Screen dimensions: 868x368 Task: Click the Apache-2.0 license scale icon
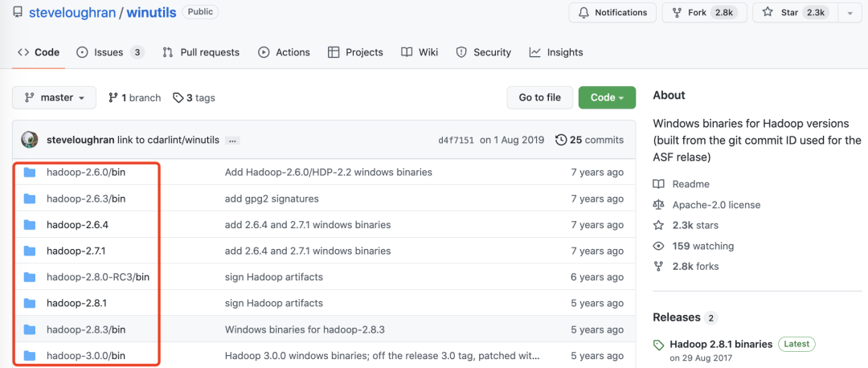tap(659, 205)
